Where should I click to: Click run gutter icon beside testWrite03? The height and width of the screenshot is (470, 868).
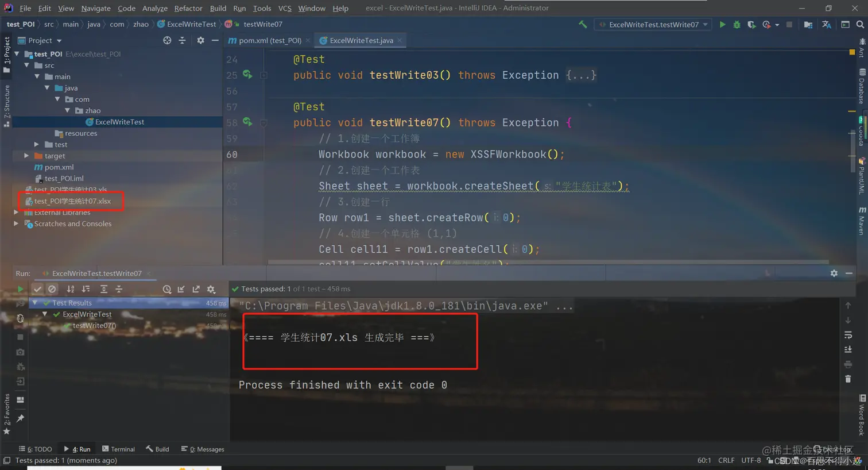[x=247, y=75]
